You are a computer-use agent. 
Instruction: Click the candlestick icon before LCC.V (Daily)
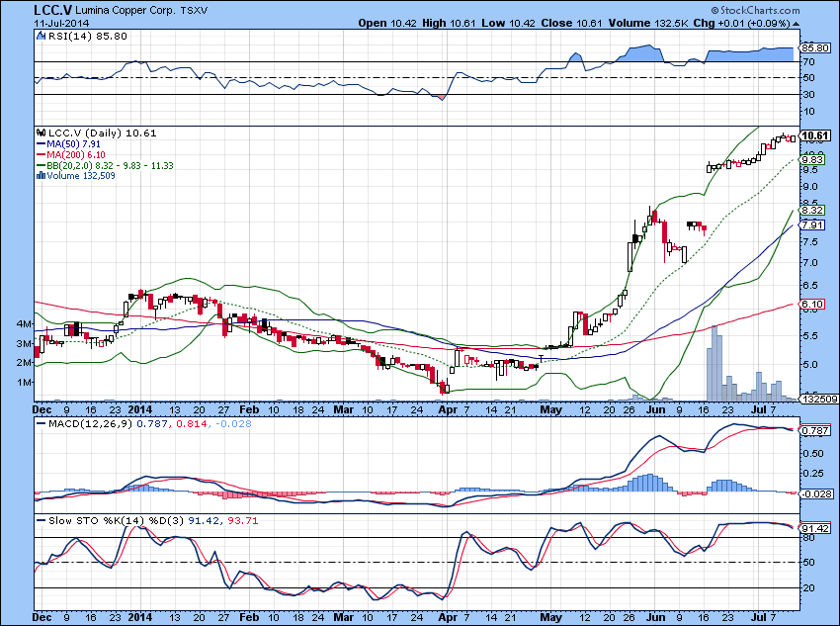[42, 133]
